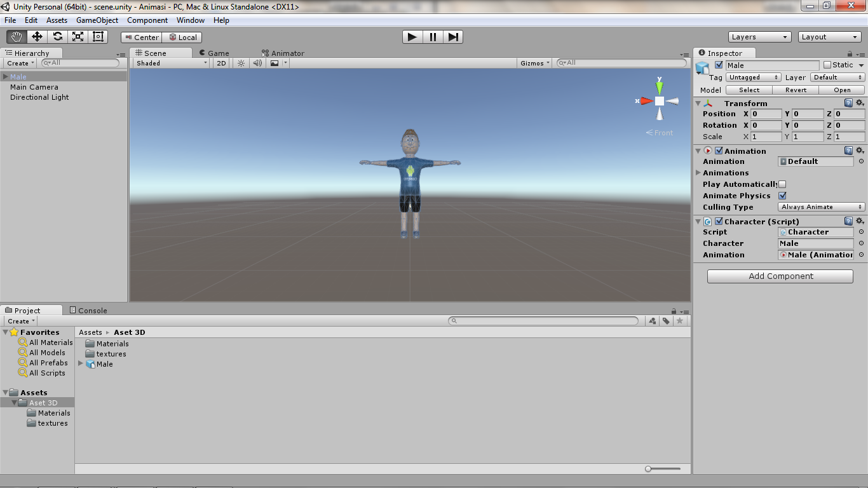Viewport: 868px width, 488px height.
Task: Toggle scene lighting sun icon
Action: [x=241, y=63]
